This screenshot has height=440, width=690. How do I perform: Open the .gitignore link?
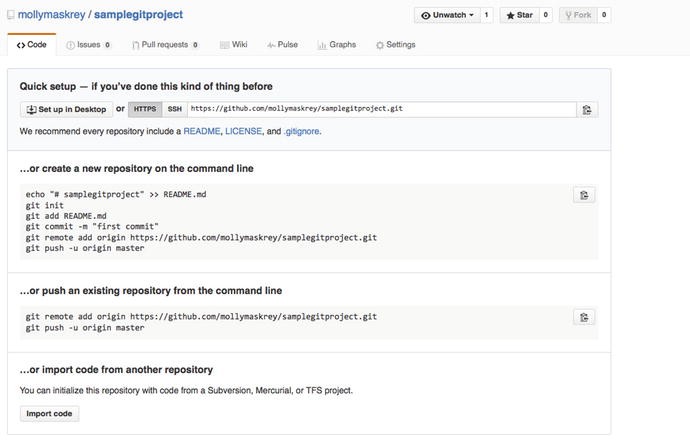tap(302, 131)
